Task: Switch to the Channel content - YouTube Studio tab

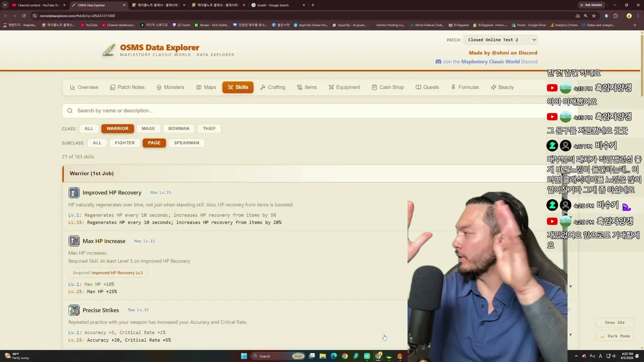Action: point(39,5)
